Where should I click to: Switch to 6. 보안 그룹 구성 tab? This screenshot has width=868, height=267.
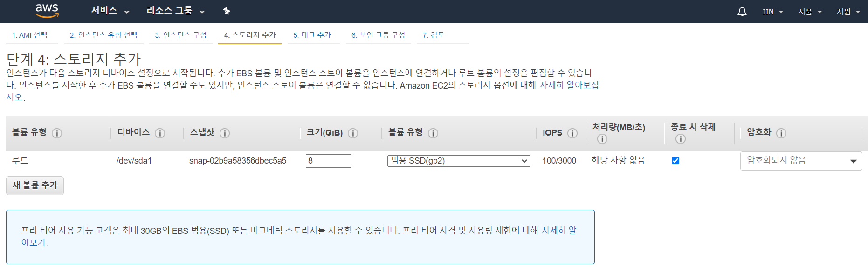[x=378, y=35]
